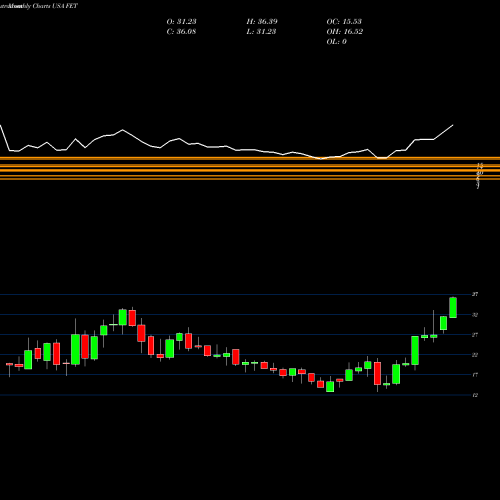The height and width of the screenshot is (500, 500).
Task: Click the end point of the white indicator line
Action: click(x=453, y=125)
